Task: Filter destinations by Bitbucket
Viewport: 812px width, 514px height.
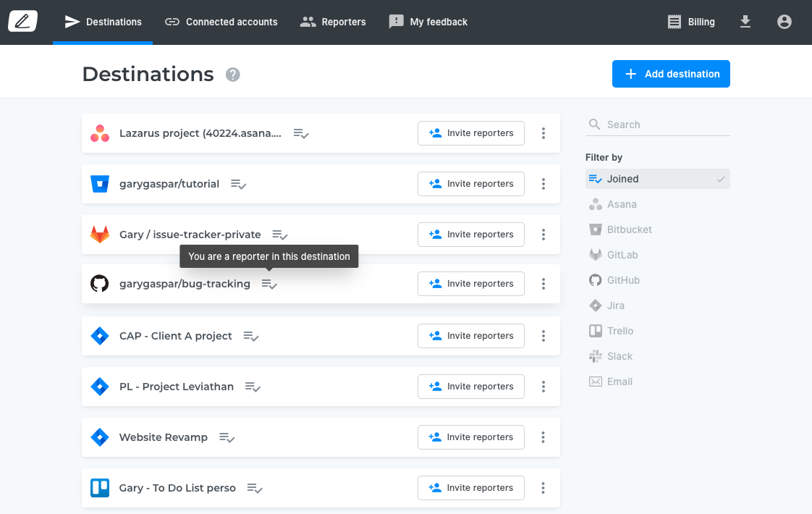Action: pyautogui.click(x=620, y=229)
